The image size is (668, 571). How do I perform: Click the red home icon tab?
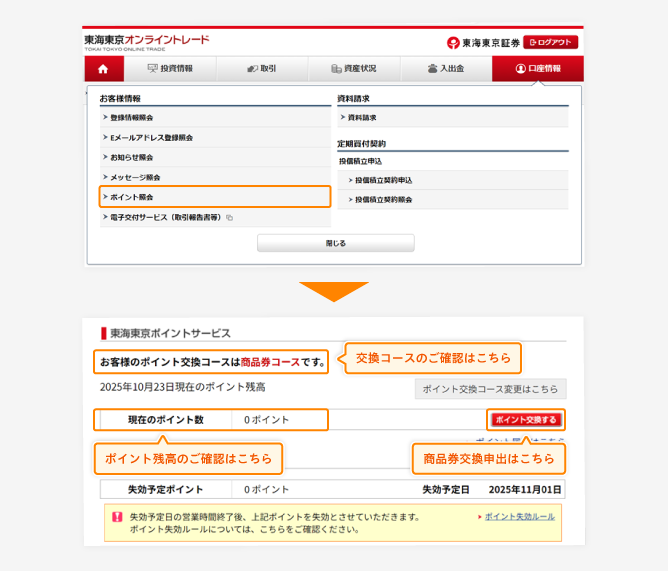103,69
